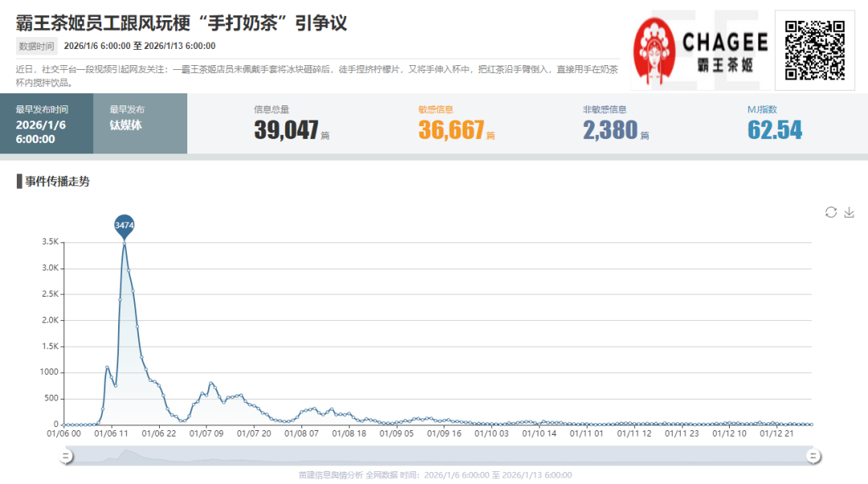Click the event description paragraph
This screenshot has width=868, height=484.
click(x=317, y=76)
